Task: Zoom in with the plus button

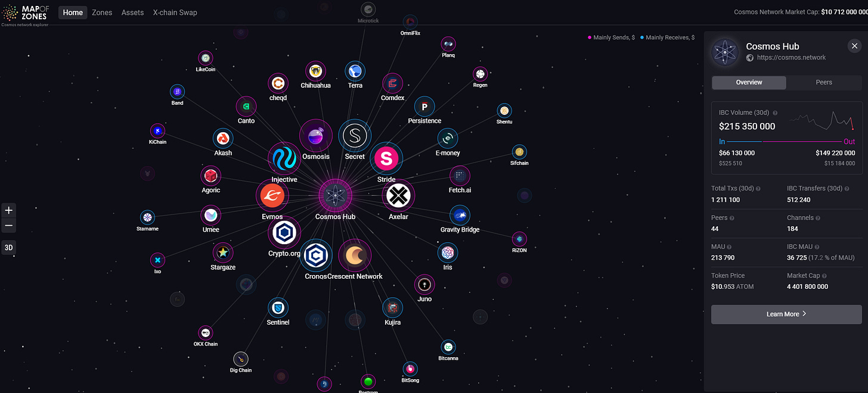Action: click(x=9, y=210)
